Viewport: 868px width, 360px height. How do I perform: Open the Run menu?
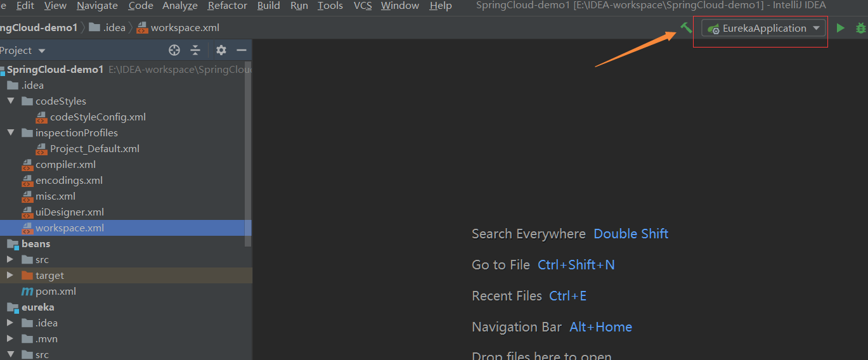(299, 6)
